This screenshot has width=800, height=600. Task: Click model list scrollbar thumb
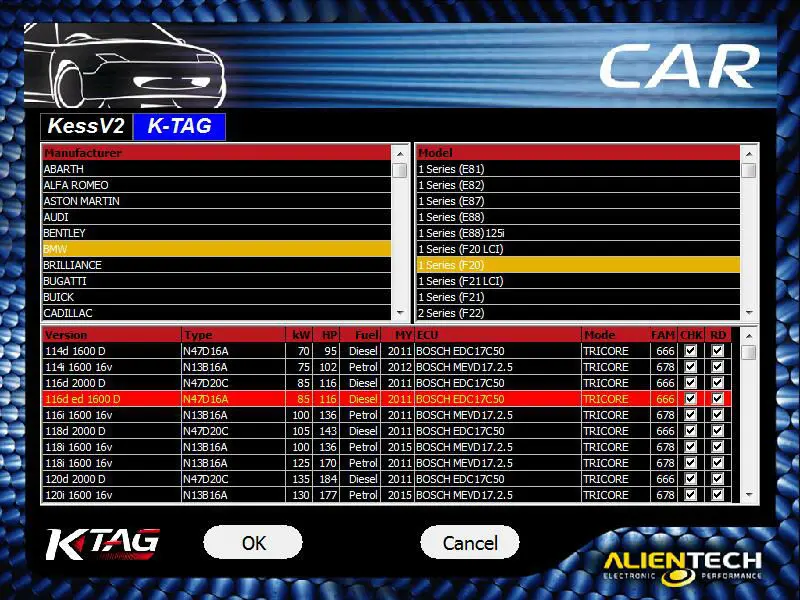tap(748, 170)
